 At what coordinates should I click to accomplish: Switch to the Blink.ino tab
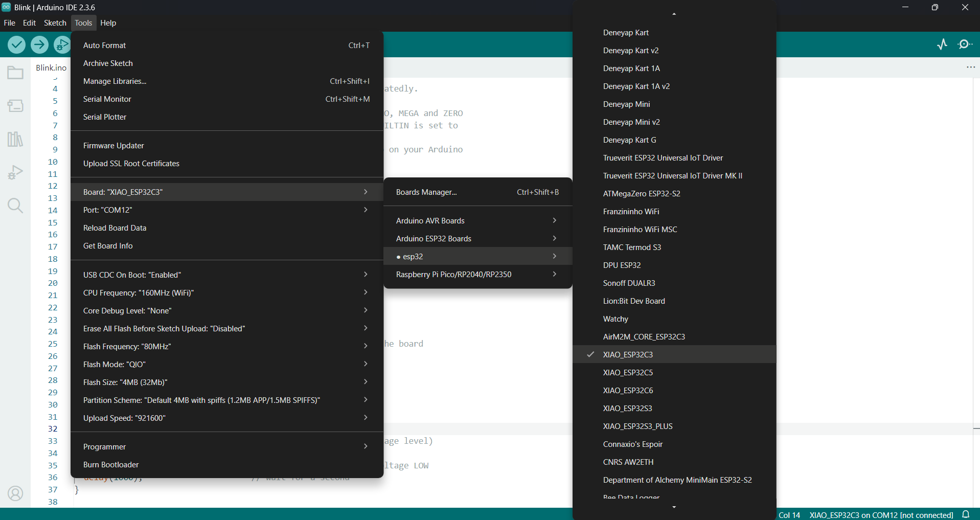tap(51, 67)
